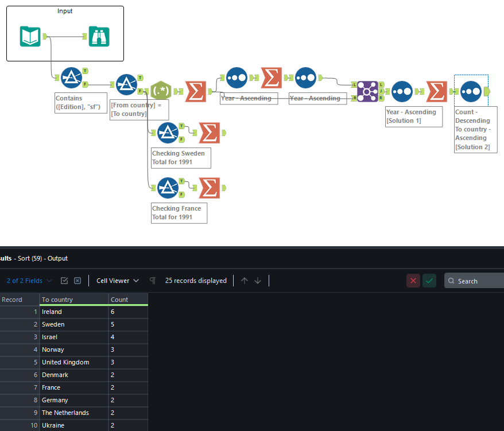This screenshot has width=504, height=431.
Task: Select the Checking France filter tool
Action: pos(168,188)
